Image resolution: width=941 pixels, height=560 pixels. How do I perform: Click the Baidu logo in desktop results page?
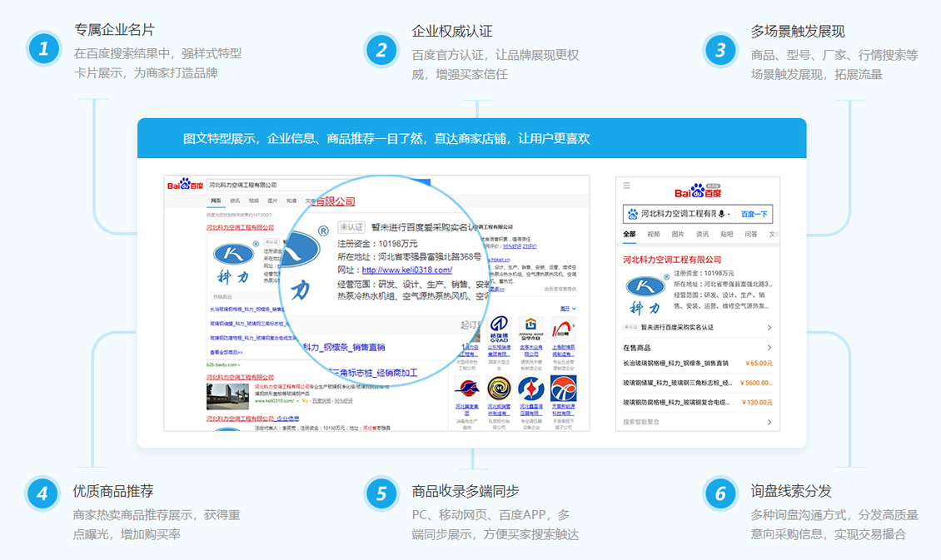[185, 184]
